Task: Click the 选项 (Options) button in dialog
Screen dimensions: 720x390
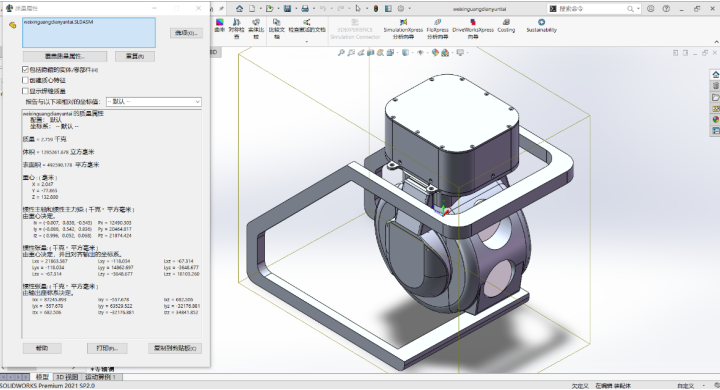Action: coord(186,33)
